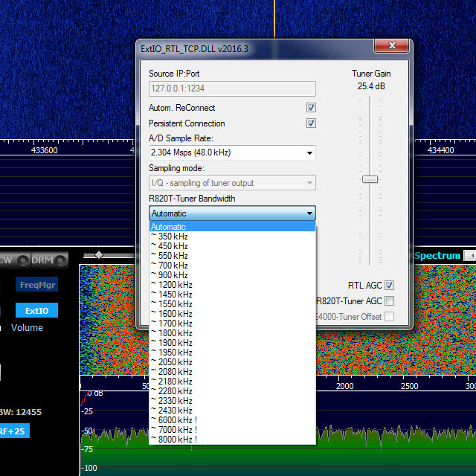The image size is (476, 476).
Task: Open FreqMgr in HDSDR
Action: pos(36,284)
